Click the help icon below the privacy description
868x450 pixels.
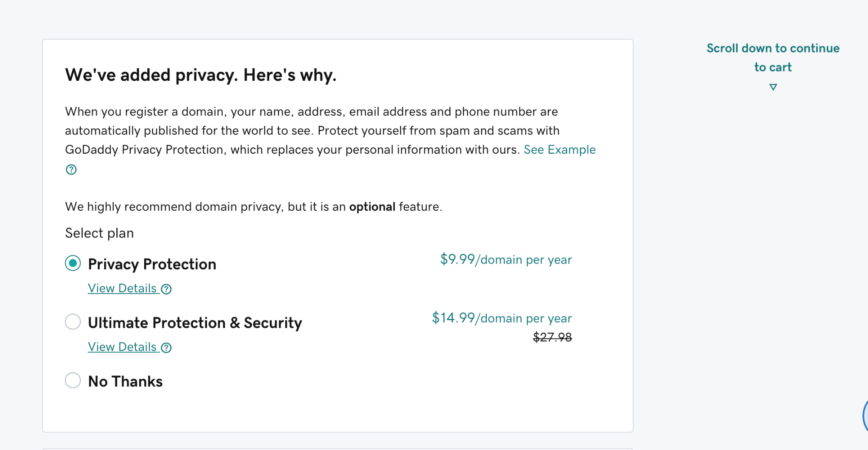pyautogui.click(x=71, y=169)
